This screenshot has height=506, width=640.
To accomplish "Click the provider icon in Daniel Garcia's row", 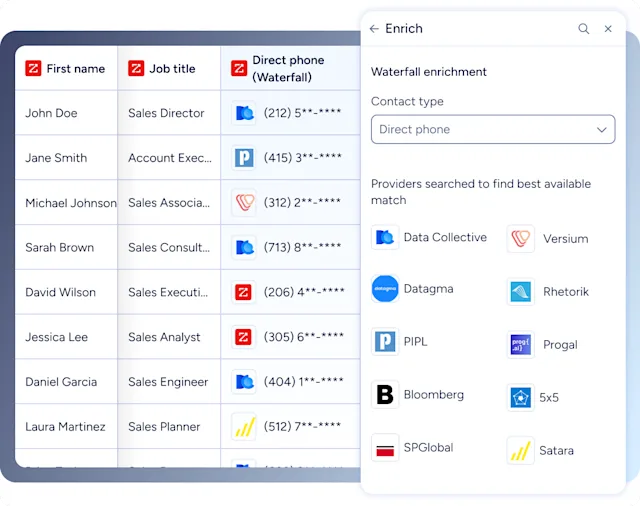I will pyautogui.click(x=244, y=382).
